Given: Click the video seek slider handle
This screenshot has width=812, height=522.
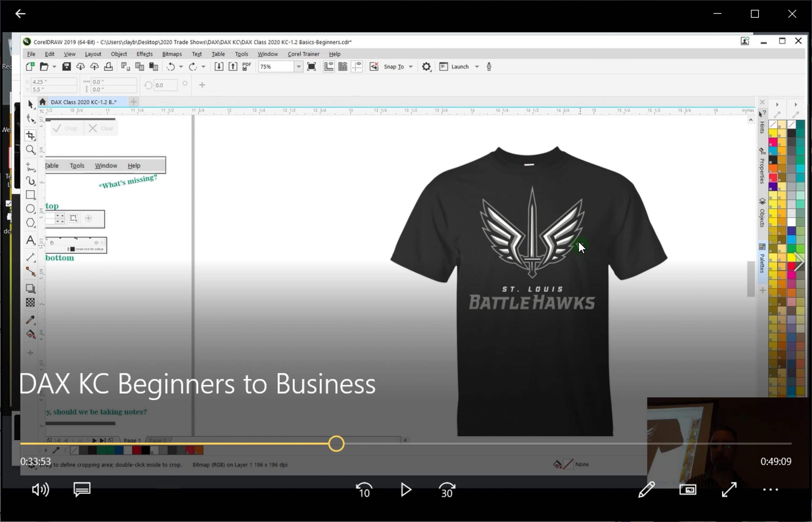Looking at the screenshot, I should [x=336, y=444].
